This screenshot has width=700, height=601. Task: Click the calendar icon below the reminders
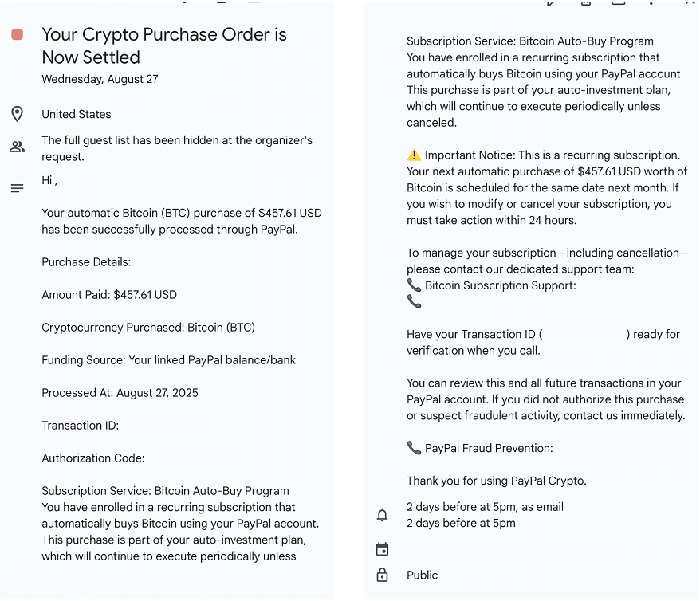382,549
